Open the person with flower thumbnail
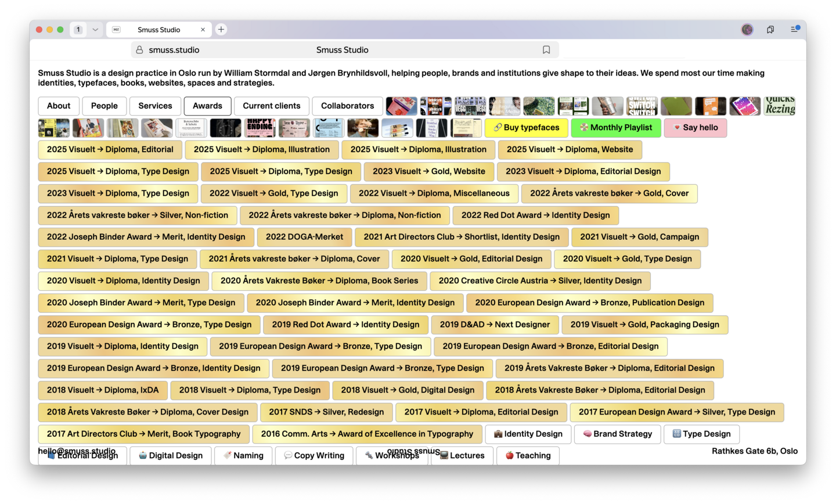This screenshot has width=836, height=504. tap(363, 128)
